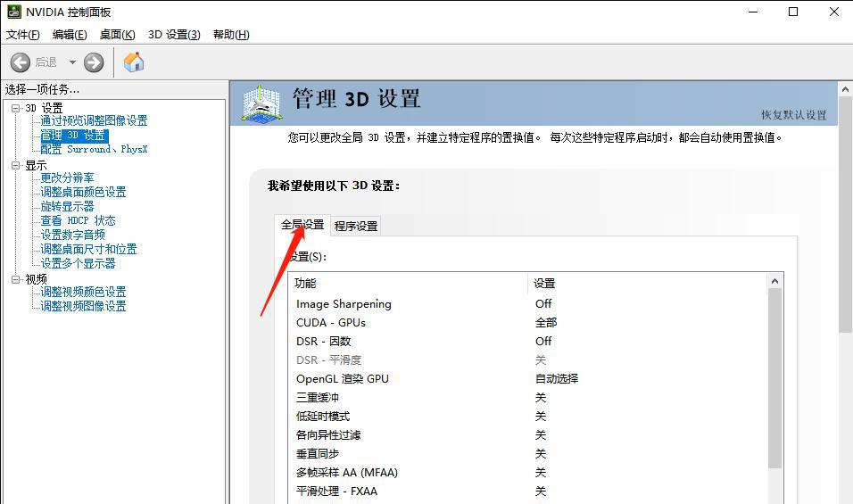
Task: Click the 设置 column header
Action: tap(648, 284)
